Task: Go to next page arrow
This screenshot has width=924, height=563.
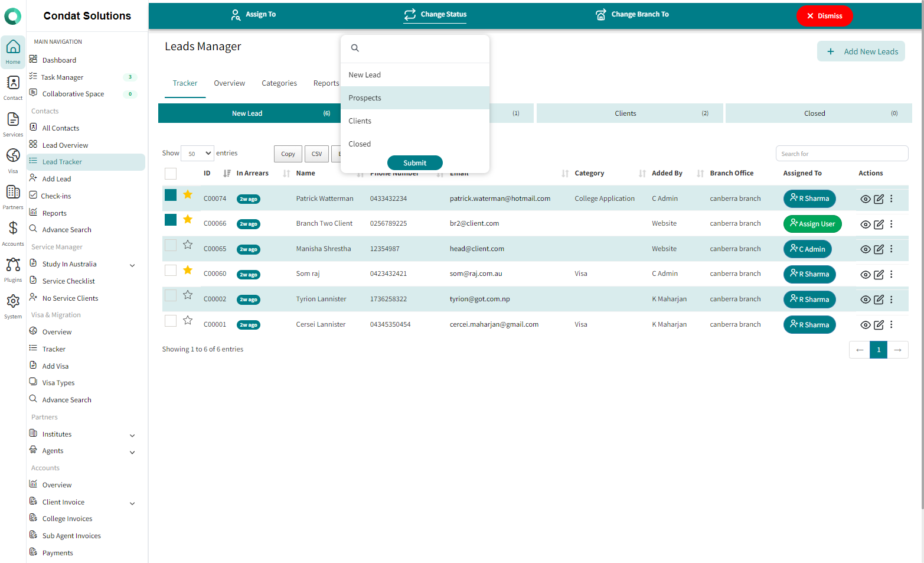Action: tap(897, 350)
